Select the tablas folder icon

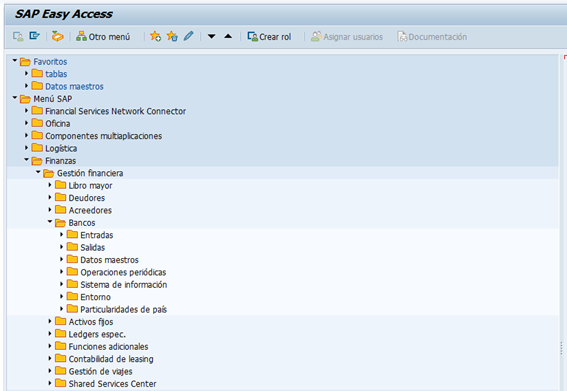37,73
